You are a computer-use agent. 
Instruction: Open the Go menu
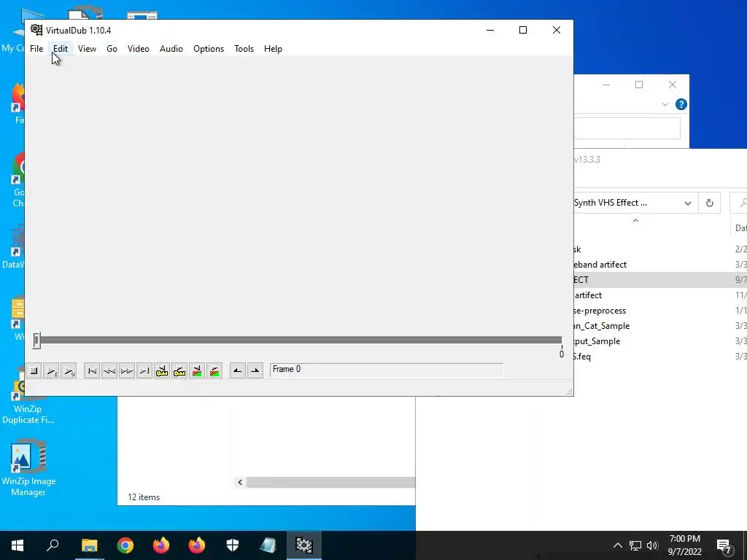(112, 49)
